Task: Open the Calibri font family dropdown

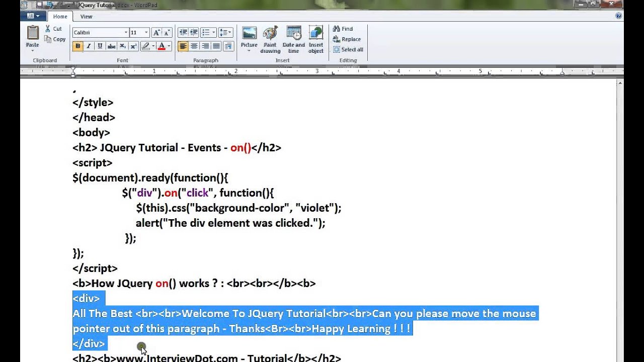Action: click(126, 33)
